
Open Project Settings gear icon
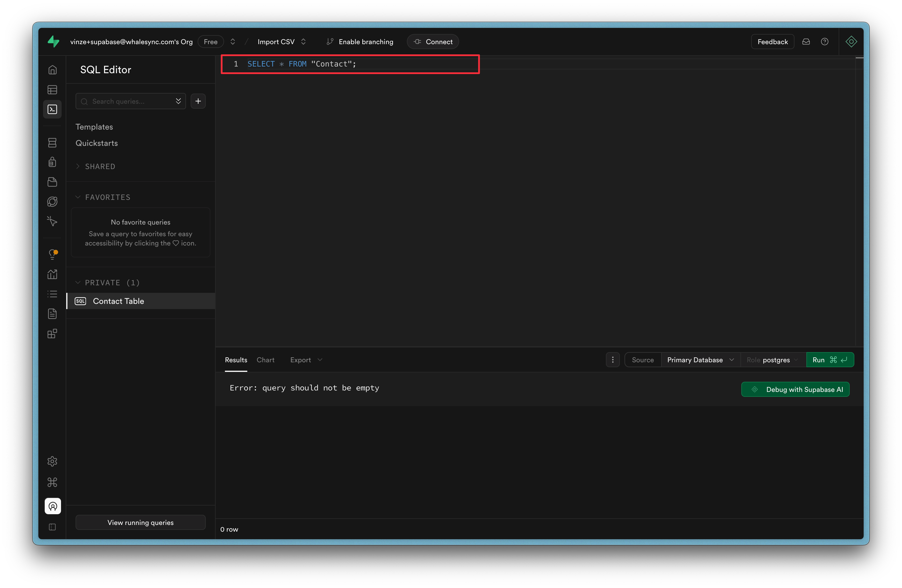tap(52, 461)
